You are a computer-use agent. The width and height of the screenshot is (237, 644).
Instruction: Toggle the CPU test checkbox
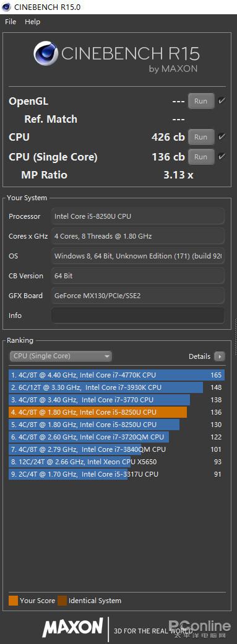pyautogui.click(x=222, y=137)
